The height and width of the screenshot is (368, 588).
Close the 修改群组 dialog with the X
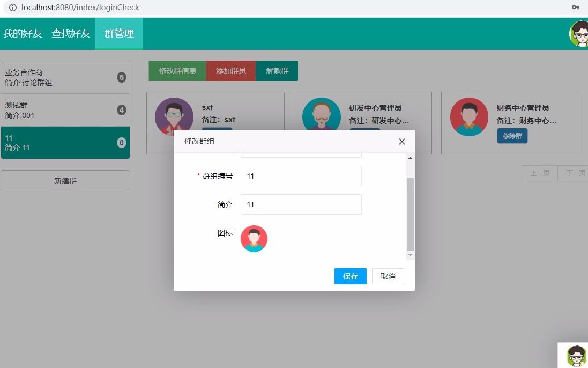[401, 142]
